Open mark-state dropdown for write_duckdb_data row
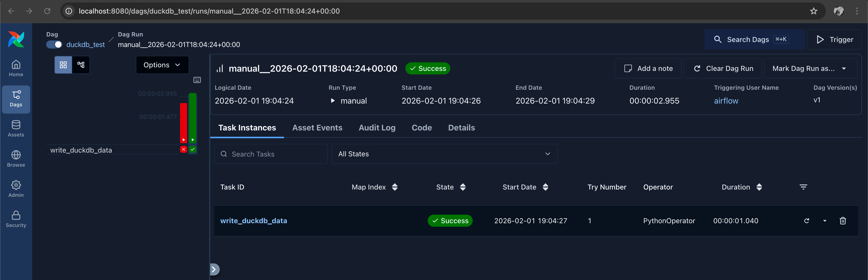868x280 pixels. 825,221
